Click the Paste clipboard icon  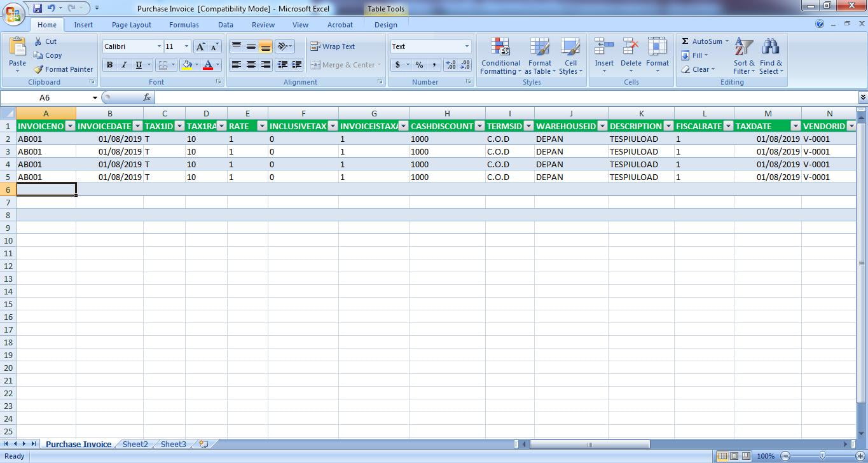tap(17, 48)
